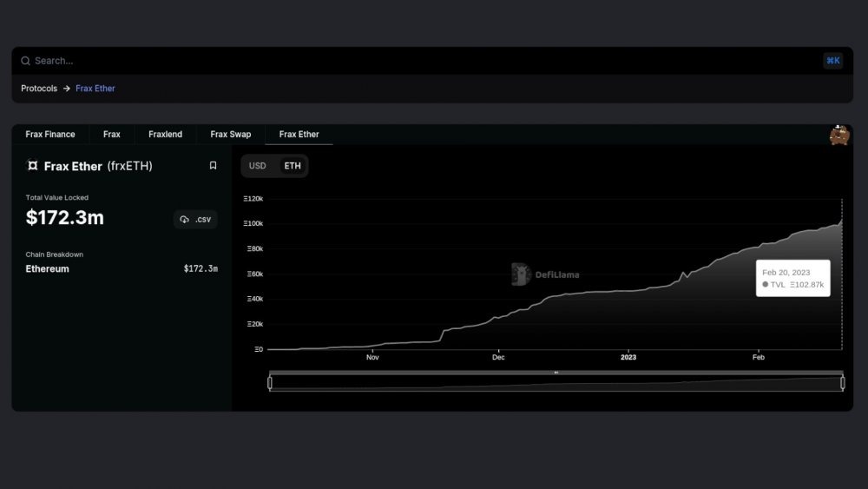
Task: Click the llama avatar at panel's top-right
Action: tap(838, 135)
